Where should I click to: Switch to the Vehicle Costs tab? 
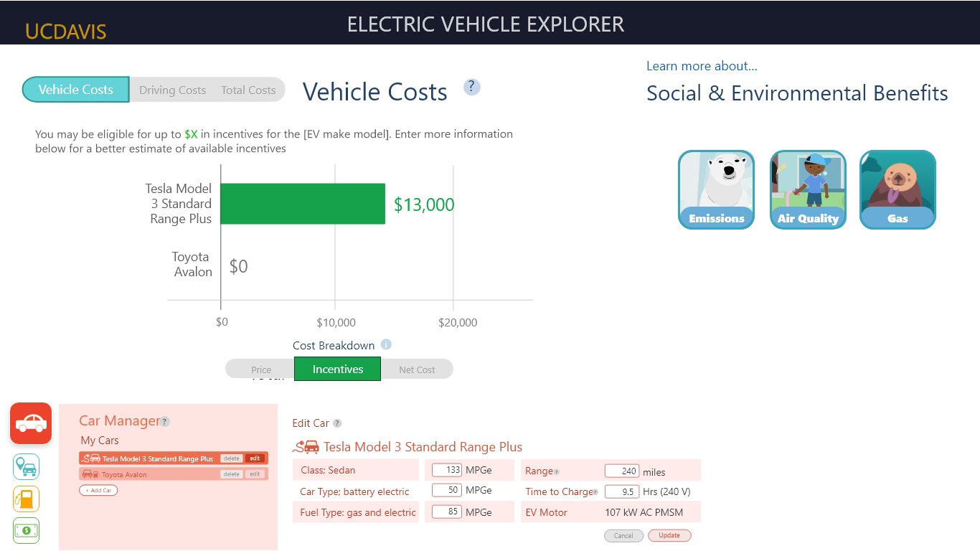point(75,90)
